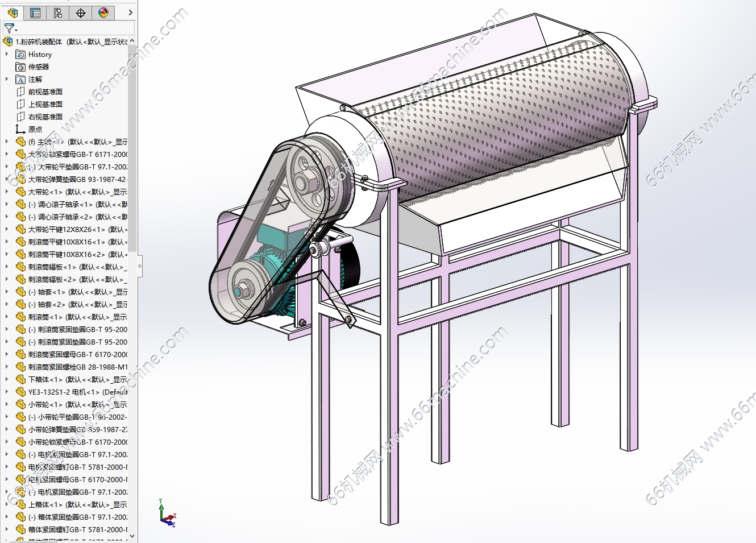Click the (f) 主轴<1> part icon
Image resolution: width=756 pixels, height=543 pixels.
point(20,142)
